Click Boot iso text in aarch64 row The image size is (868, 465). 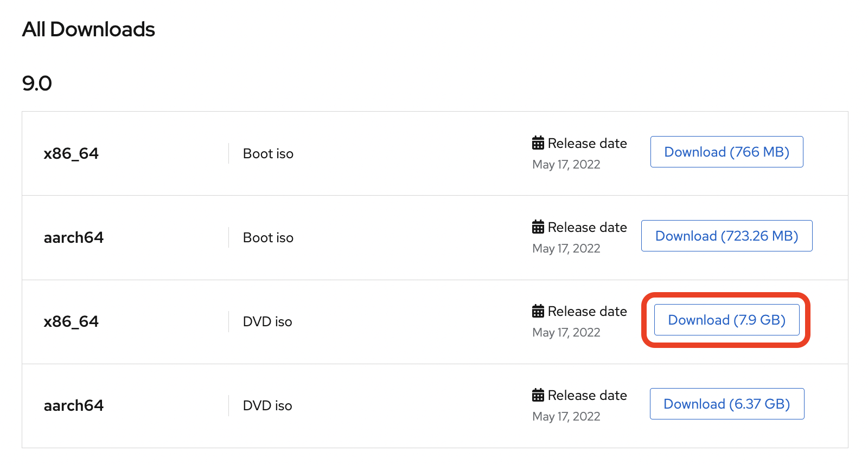pyautogui.click(x=268, y=238)
